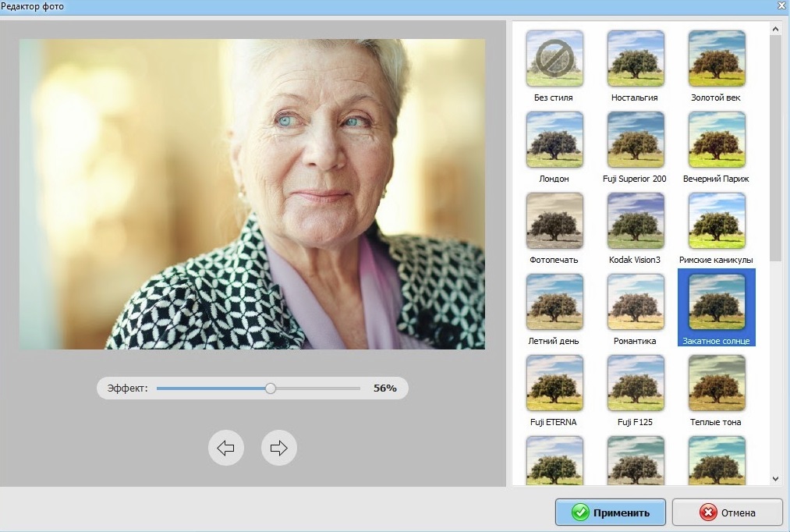The image size is (790, 532).
Task: Choose the 'Fuji F125' film preset
Action: click(636, 383)
